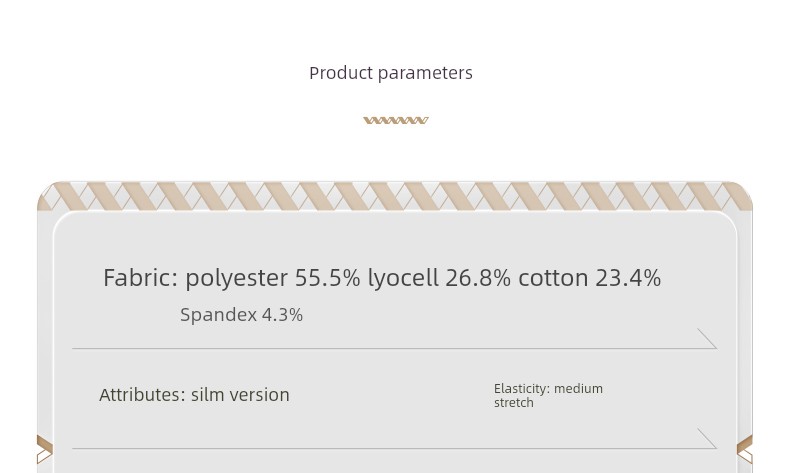The width and height of the screenshot is (790, 473).
Task: Click the "Spandex 4.3%" line
Action: [x=241, y=315]
